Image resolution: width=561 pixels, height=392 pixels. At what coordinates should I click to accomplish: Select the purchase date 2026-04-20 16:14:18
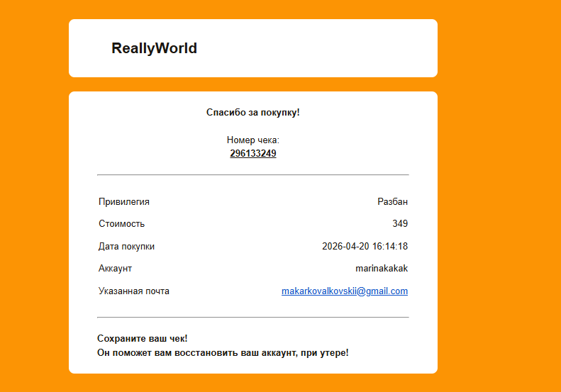[x=365, y=247]
